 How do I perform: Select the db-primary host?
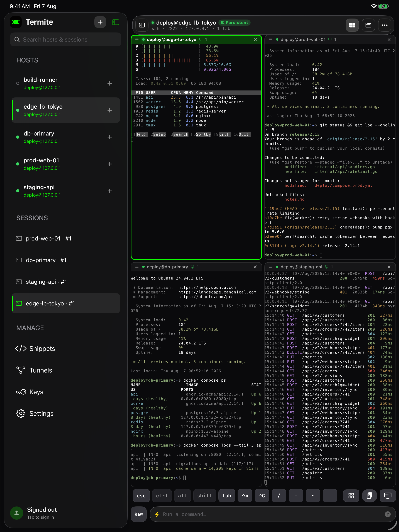66,137
